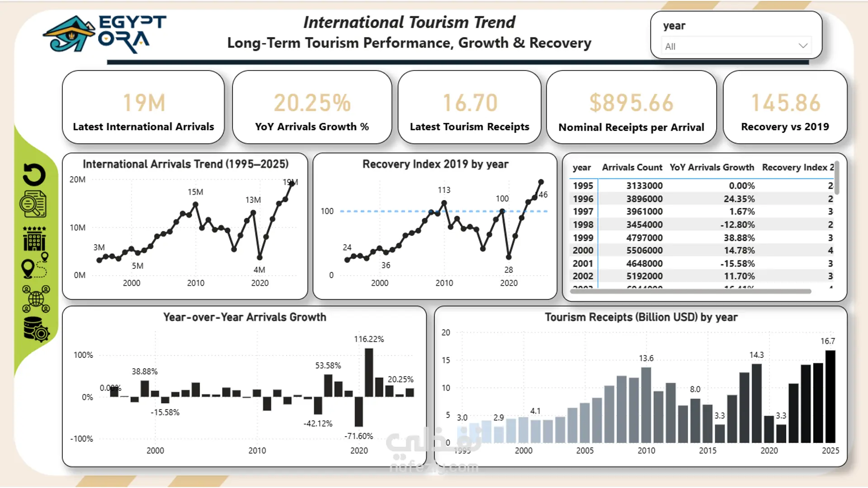Sort table by Arrivals Count column
This screenshot has width=868, height=488.
(632, 168)
